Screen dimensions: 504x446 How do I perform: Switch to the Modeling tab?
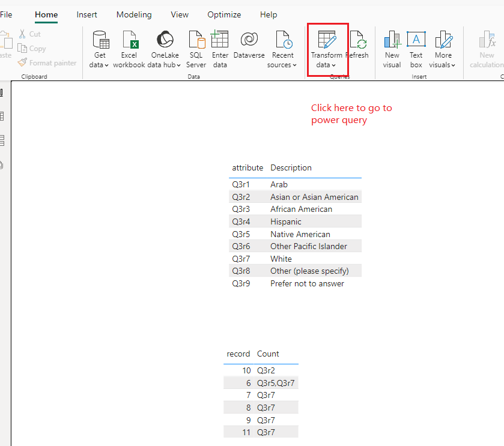coord(134,15)
